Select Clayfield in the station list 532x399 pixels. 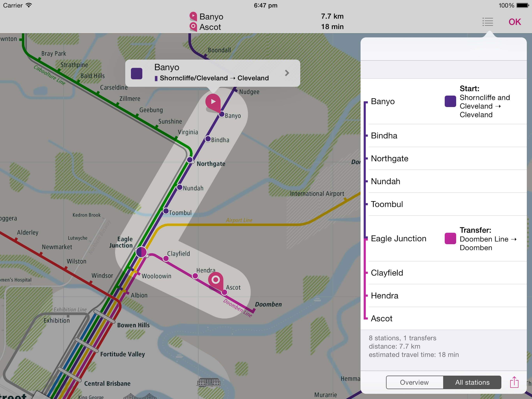(387, 273)
